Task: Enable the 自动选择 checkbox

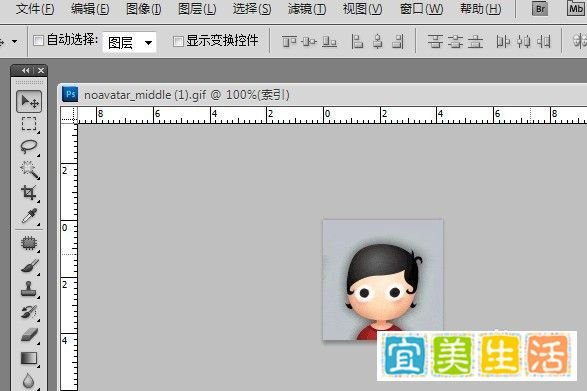Action: point(38,40)
